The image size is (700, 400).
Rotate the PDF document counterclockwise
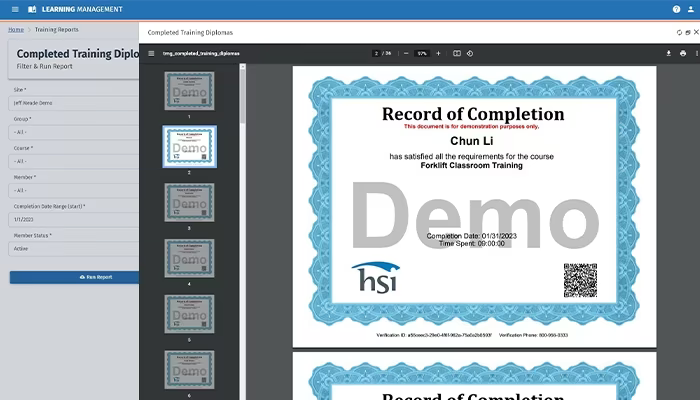(x=470, y=54)
